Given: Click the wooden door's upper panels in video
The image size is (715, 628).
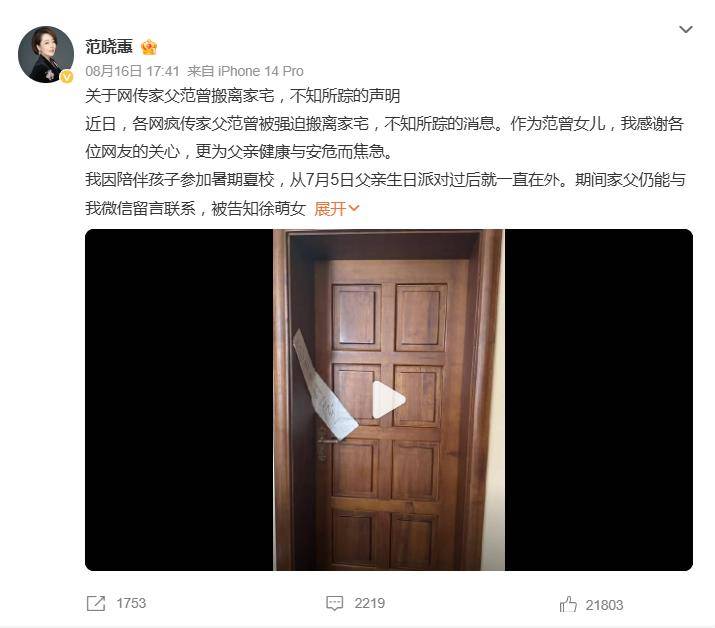Looking at the screenshot, I should pyautogui.click(x=389, y=317).
